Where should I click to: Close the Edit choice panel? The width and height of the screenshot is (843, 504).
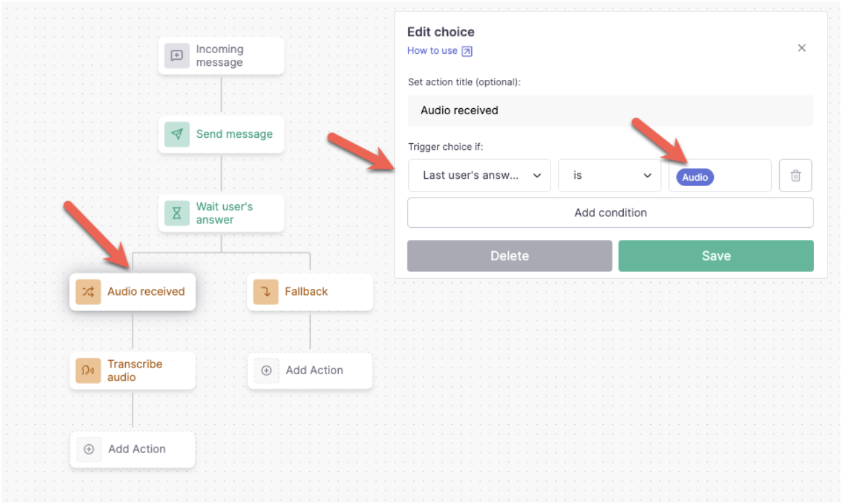801,48
